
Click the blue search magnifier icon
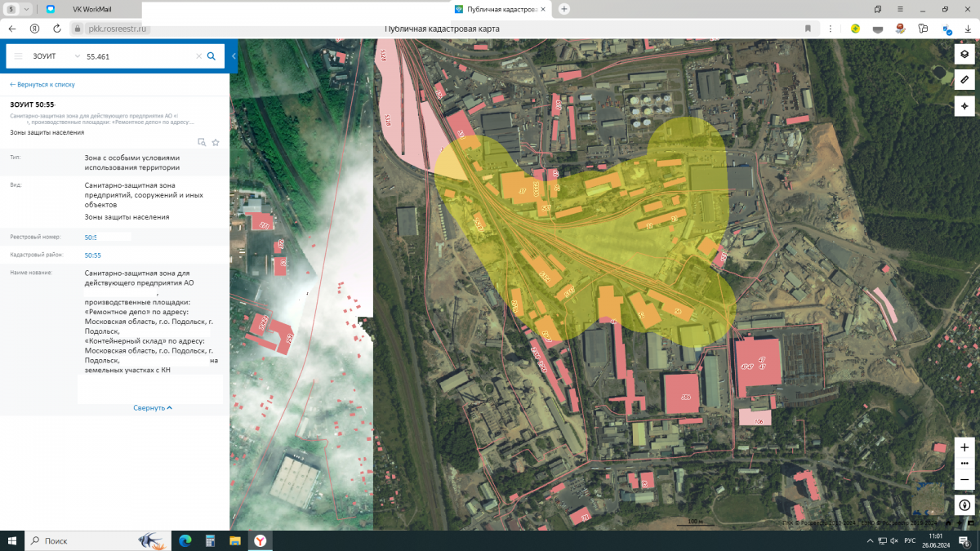[x=211, y=56]
